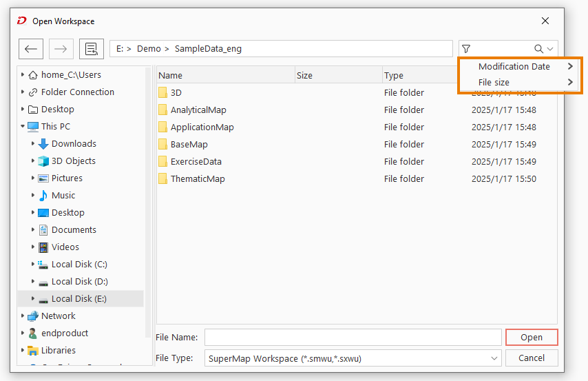Click the search magnifier icon
The image size is (588, 381).
pos(538,49)
